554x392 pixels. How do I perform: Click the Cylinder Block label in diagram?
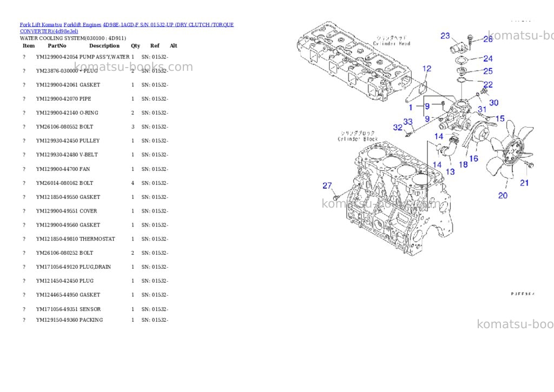click(358, 136)
